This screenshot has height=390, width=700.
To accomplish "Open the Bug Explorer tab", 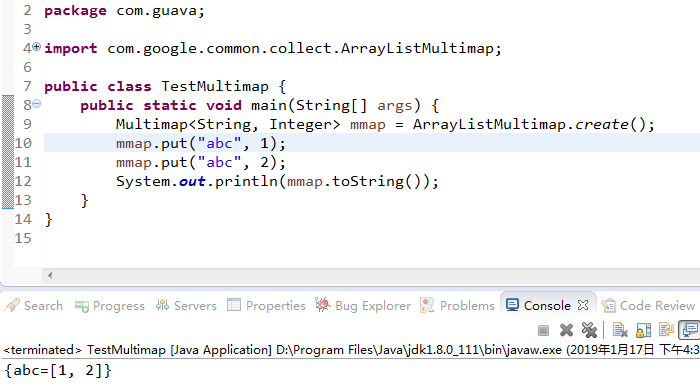I will click(x=363, y=306).
